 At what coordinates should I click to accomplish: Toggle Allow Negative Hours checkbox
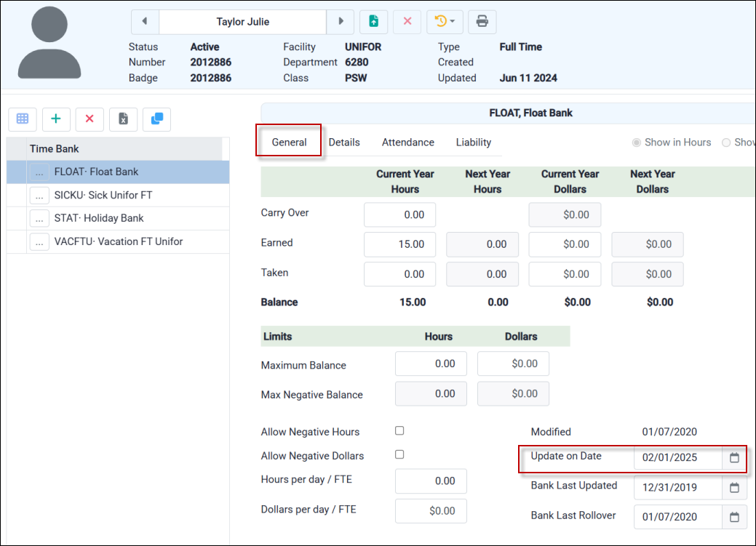click(399, 431)
